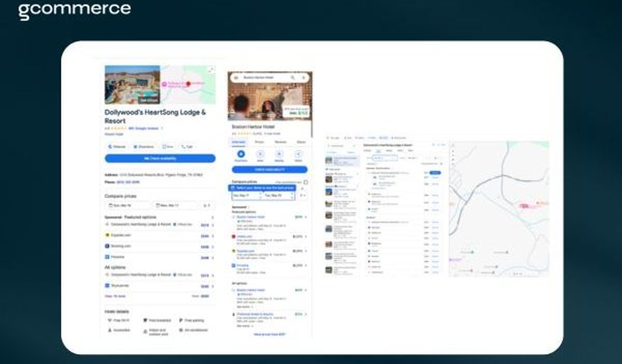Viewport: 622px width, 364px height.
Task: Click CHECK AVAILABILITY in Boston Harbor panel
Action: point(269,170)
